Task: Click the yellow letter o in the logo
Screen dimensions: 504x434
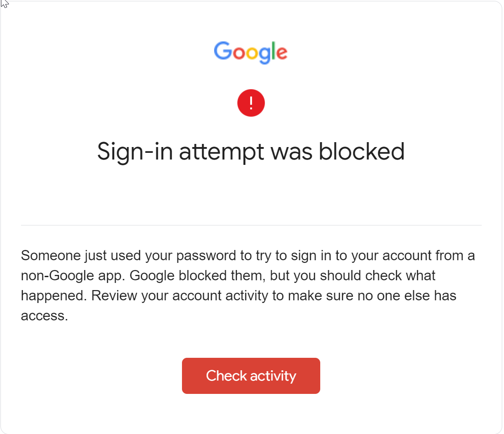Action: [x=252, y=53]
